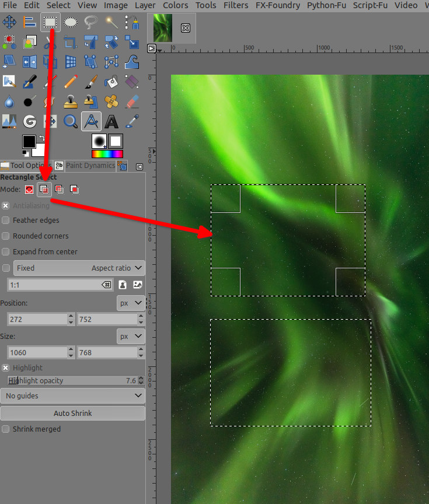Select the Color Picker eyedropper tool
The image size is (429, 504).
(132, 121)
